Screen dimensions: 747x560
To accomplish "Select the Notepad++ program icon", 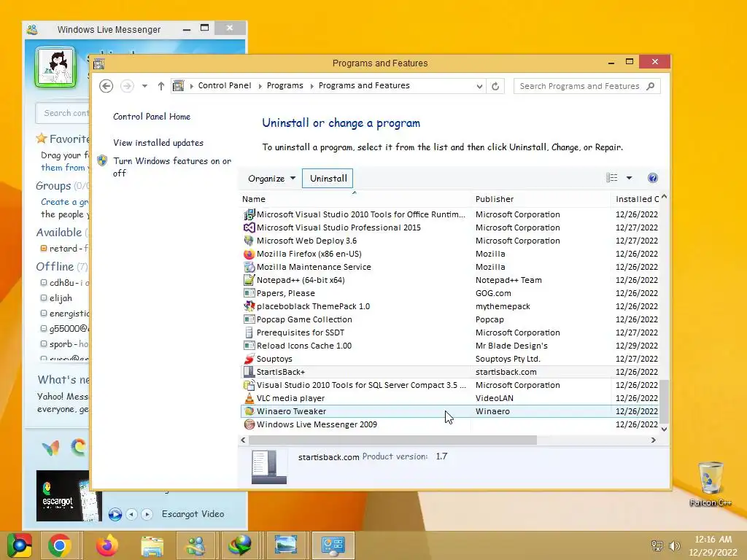I will click(249, 280).
